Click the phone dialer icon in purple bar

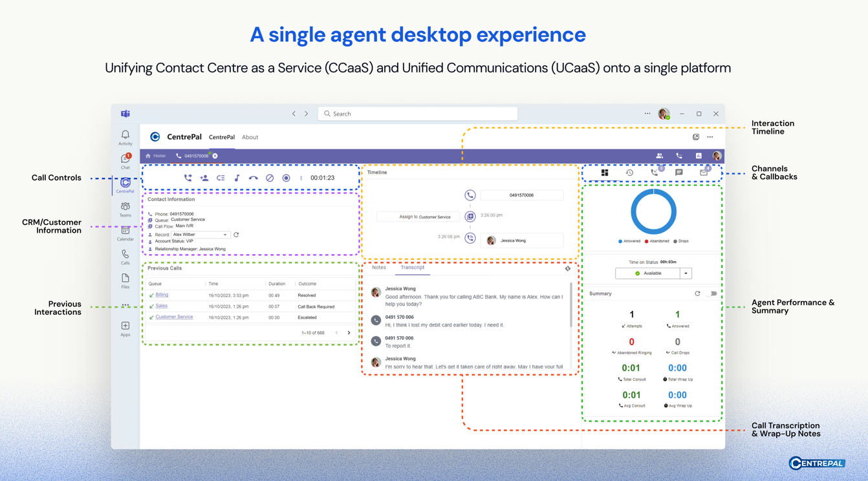pos(679,156)
